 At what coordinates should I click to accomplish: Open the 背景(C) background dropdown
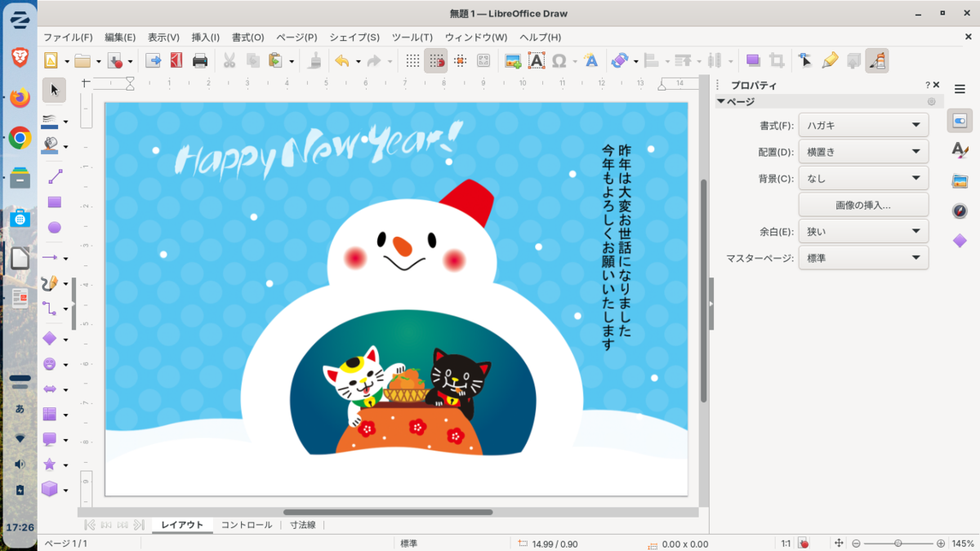click(x=863, y=178)
